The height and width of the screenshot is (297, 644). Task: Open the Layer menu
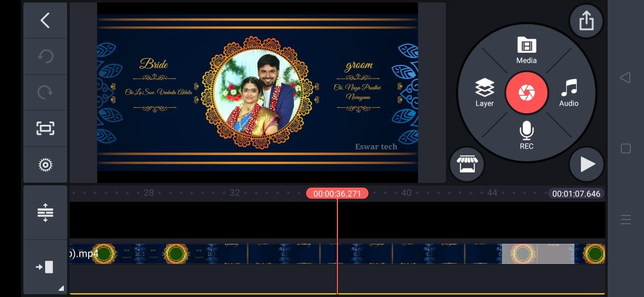[x=484, y=92]
